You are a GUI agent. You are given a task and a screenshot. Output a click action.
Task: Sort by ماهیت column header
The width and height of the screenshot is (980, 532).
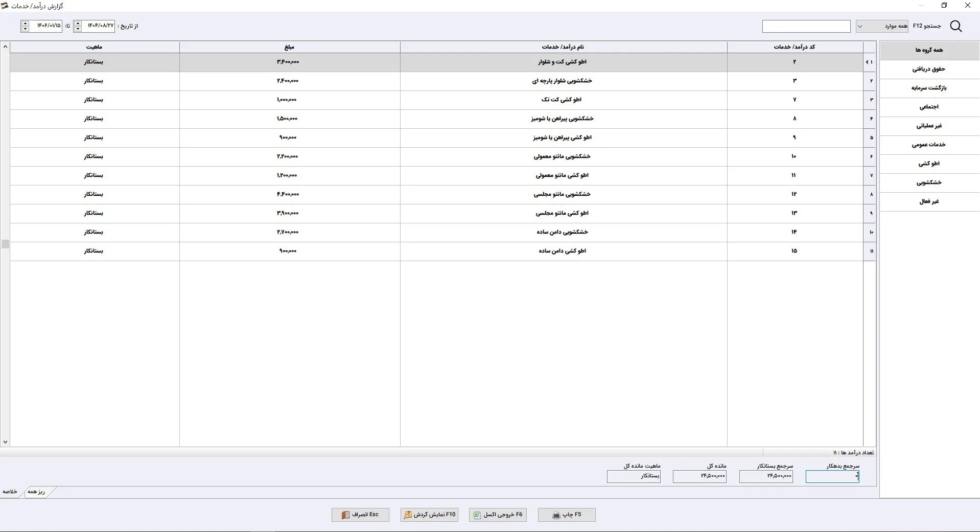(95, 47)
